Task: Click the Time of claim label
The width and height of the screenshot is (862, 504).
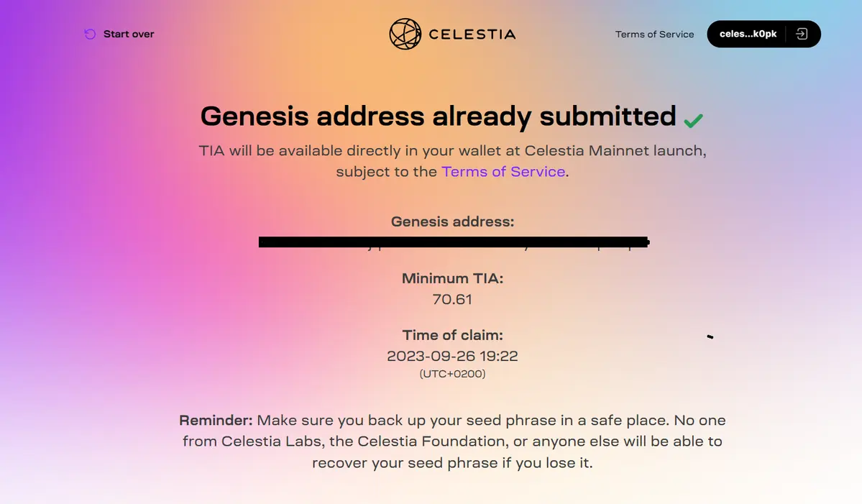Action: (452, 334)
